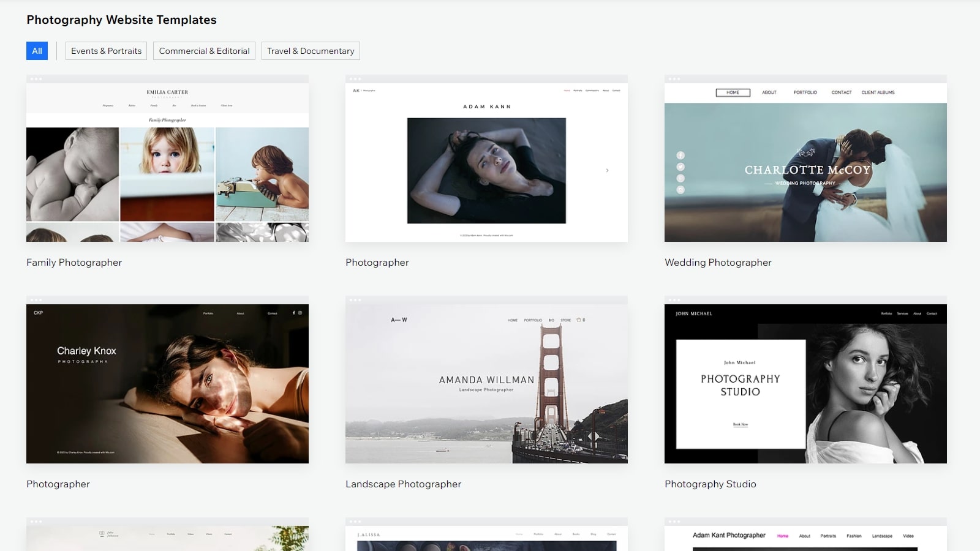Click cart icon in Amanda Willman preview
The height and width of the screenshot is (551, 980).
click(580, 320)
